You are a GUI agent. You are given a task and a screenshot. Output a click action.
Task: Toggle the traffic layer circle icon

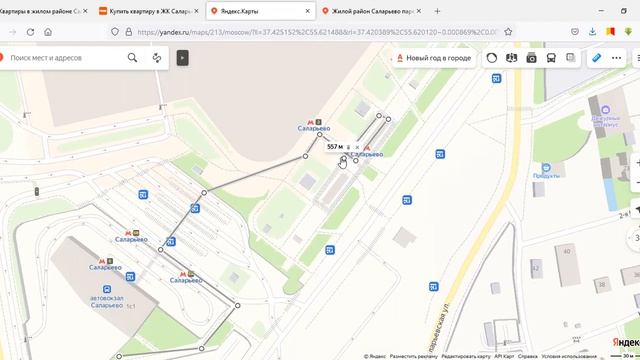pyautogui.click(x=492, y=58)
